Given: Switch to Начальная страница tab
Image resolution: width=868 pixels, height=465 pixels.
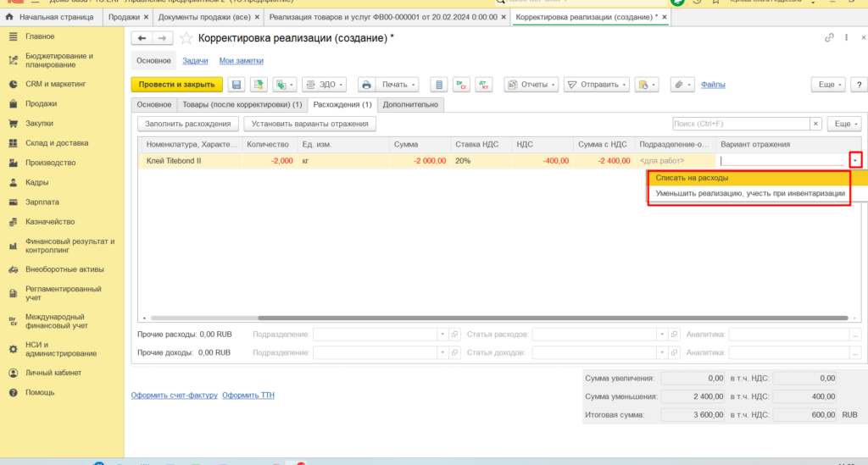Looking at the screenshot, I should click(50, 17).
